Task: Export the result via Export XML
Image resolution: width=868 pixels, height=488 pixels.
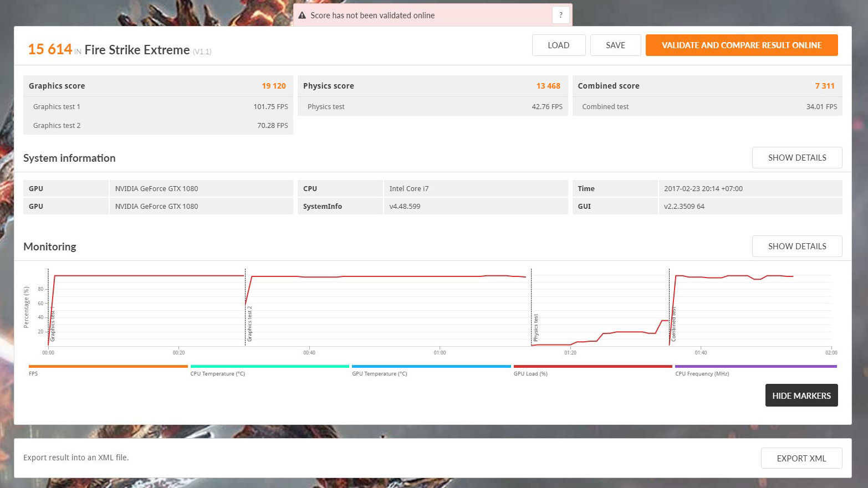Action: click(801, 459)
